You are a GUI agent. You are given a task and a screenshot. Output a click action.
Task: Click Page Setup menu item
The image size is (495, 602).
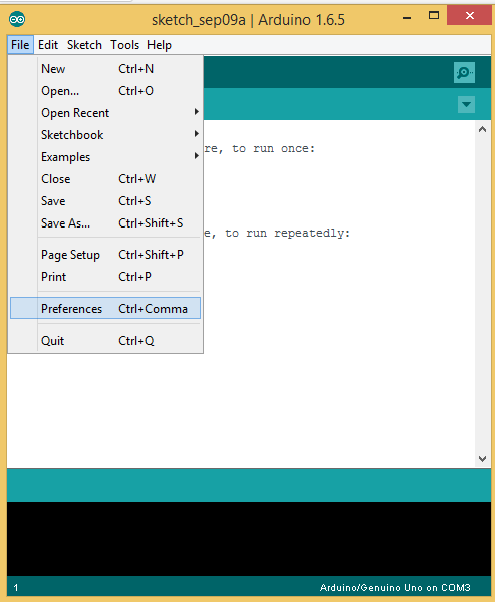pyautogui.click(x=105, y=255)
